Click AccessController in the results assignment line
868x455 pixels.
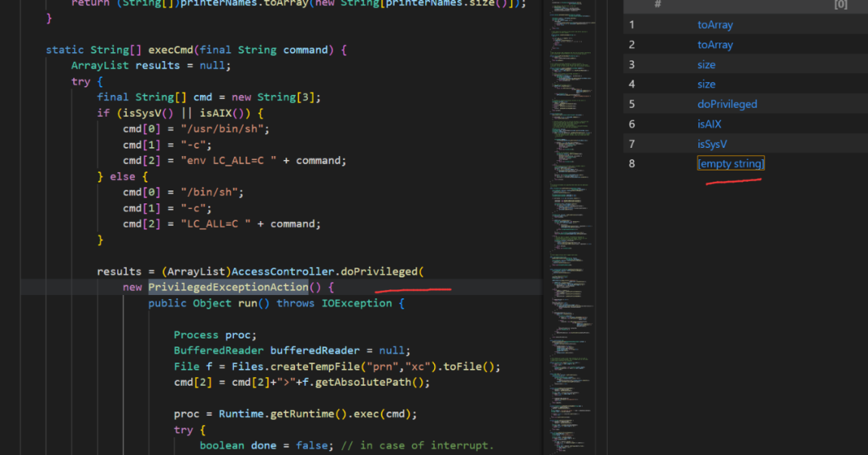pyautogui.click(x=282, y=271)
